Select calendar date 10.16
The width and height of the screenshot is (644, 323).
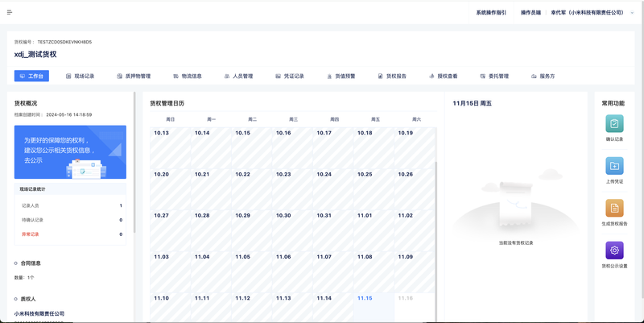(292, 148)
